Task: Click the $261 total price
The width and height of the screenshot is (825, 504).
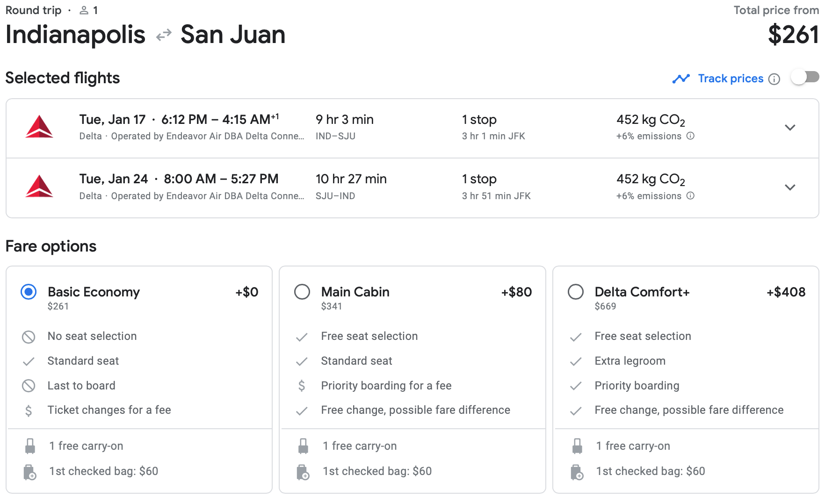Action: coord(793,35)
